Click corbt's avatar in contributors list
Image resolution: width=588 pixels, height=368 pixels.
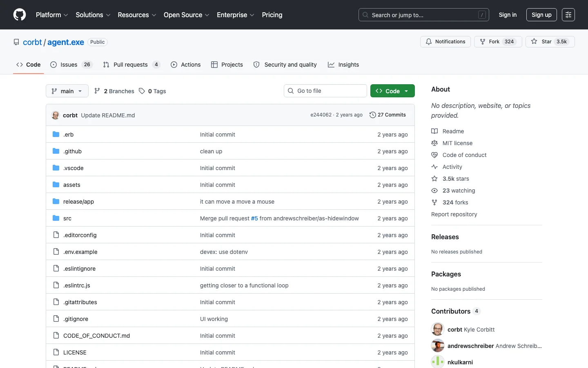(x=438, y=329)
